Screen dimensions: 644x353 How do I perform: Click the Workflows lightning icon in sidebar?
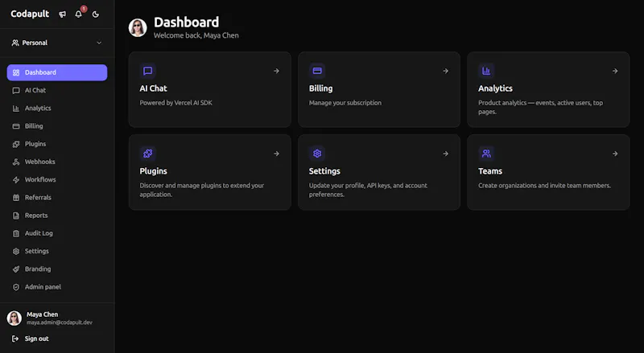(16, 180)
